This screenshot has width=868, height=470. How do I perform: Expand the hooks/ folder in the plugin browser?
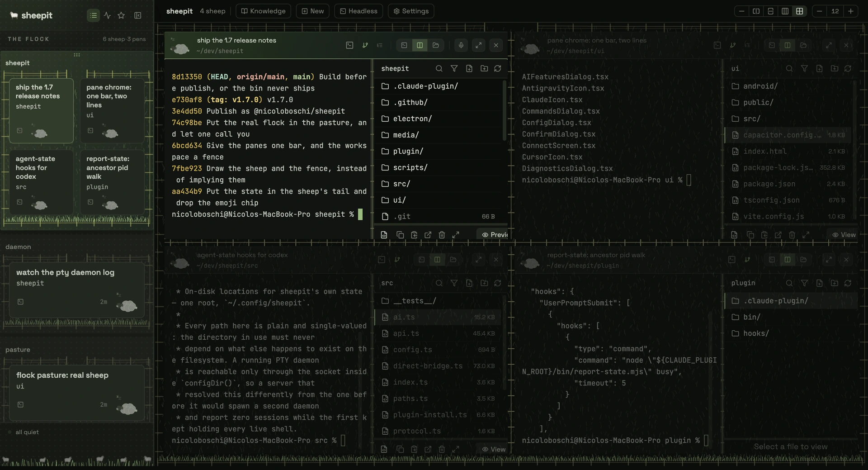(x=791, y=333)
